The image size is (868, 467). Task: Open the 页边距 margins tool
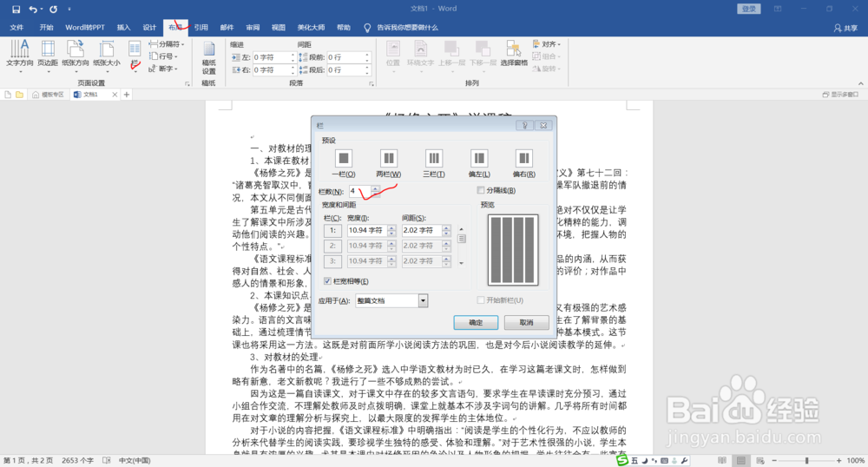(x=48, y=56)
